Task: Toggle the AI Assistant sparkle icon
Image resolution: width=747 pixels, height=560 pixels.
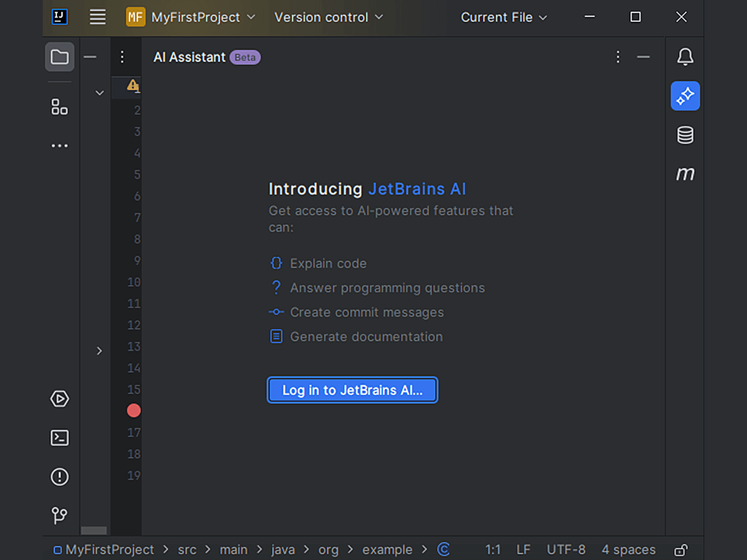Action: coord(685,96)
